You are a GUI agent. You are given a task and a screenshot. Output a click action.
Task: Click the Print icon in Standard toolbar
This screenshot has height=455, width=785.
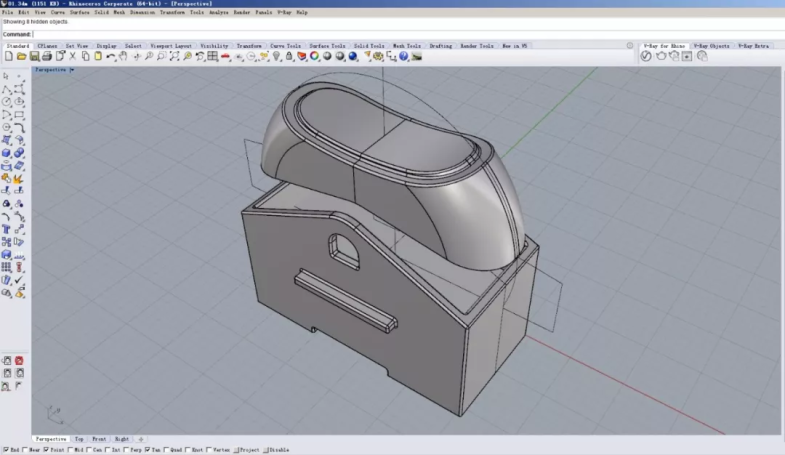47,57
